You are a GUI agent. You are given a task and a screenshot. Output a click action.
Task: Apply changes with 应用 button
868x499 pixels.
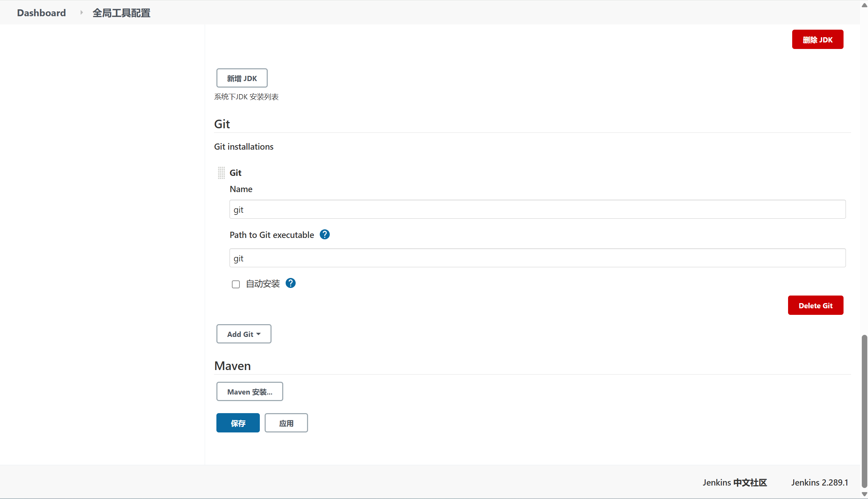286,423
